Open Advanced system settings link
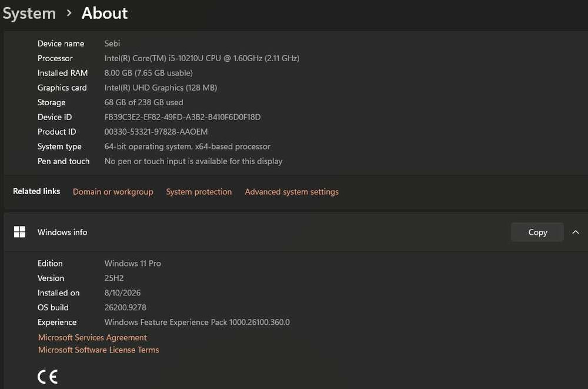This screenshot has width=588, height=389. tap(292, 192)
